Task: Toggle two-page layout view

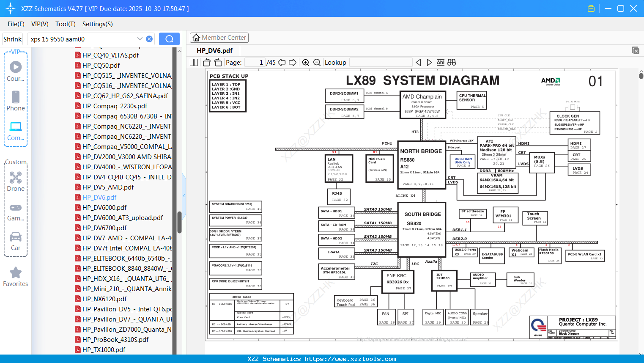Action: pyautogui.click(x=194, y=62)
